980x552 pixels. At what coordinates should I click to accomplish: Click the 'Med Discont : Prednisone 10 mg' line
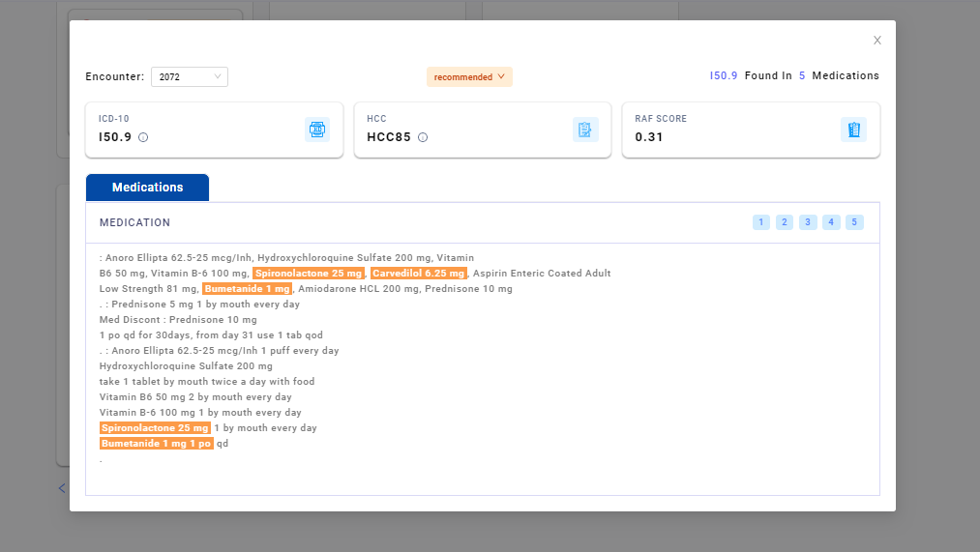(178, 320)
